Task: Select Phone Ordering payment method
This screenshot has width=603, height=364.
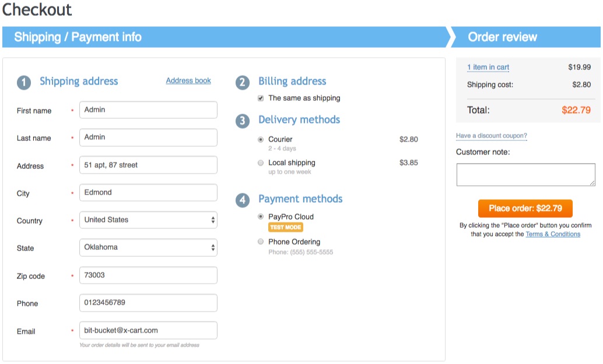Action: point(261,242)
